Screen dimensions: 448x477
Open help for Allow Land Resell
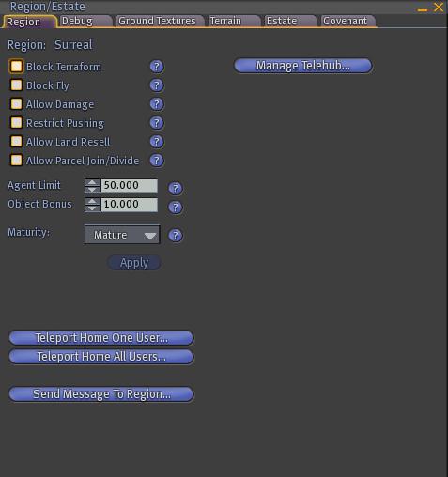click(157, 142)
